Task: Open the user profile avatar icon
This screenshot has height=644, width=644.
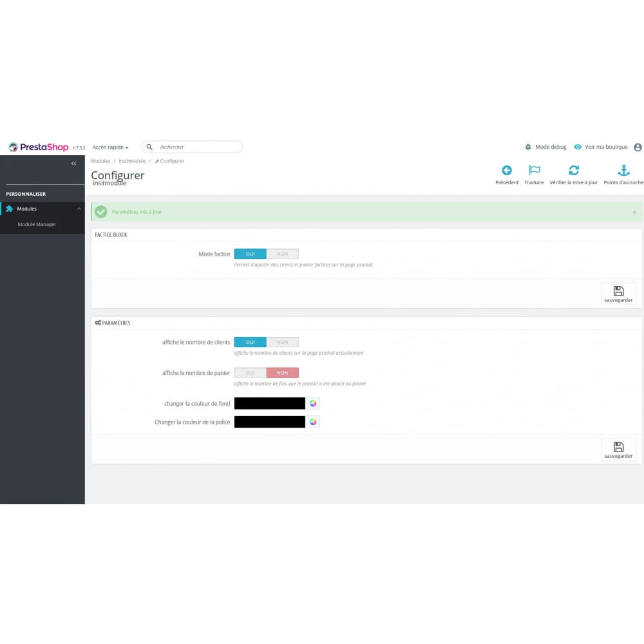Action: [x=638, y=147]
